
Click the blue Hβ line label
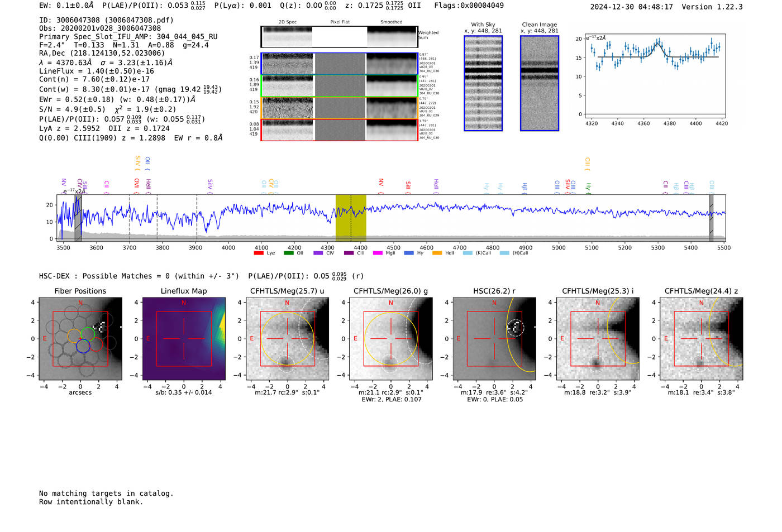tap(524, 188)
